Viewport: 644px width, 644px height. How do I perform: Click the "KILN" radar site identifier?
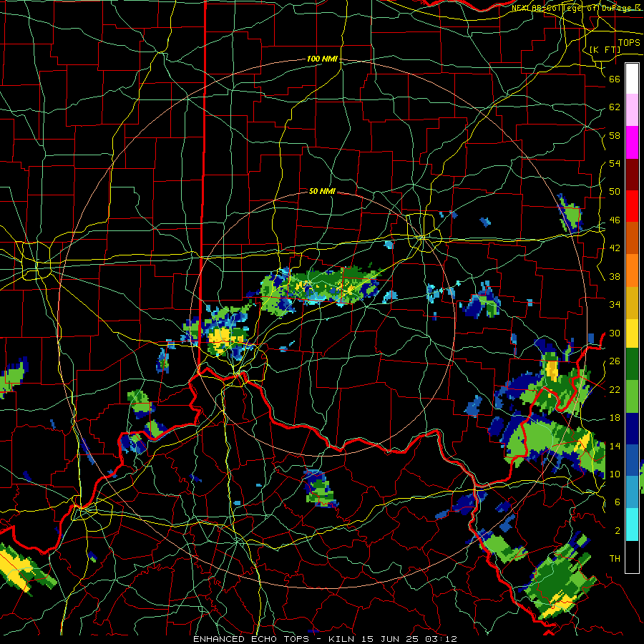click(x=343, y=639)
